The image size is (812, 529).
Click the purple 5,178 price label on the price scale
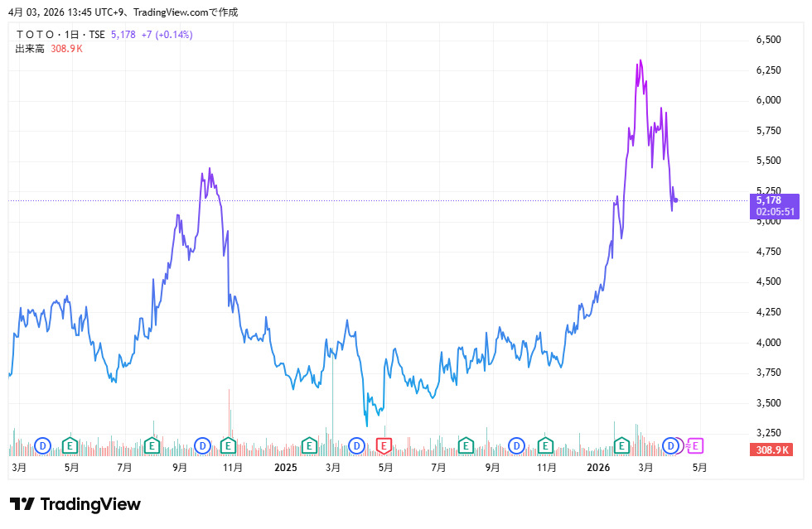pyautogui.click(x=776, y=202)
